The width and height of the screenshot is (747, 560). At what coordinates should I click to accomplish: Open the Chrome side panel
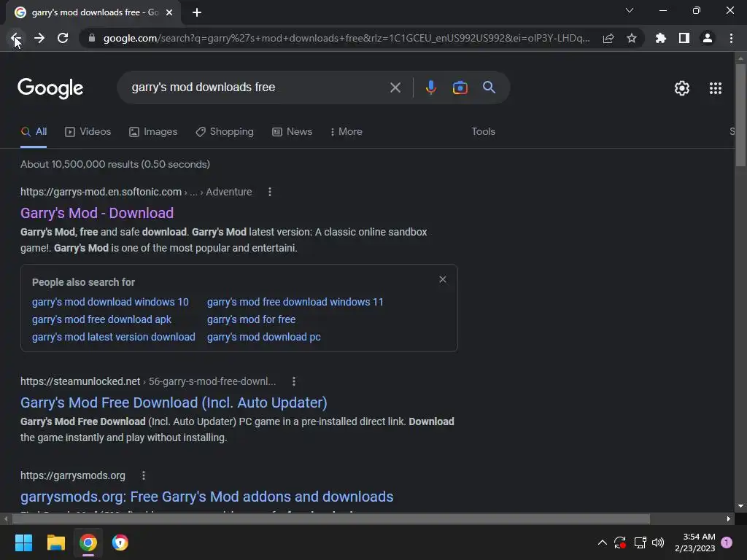tap(684, 38)
